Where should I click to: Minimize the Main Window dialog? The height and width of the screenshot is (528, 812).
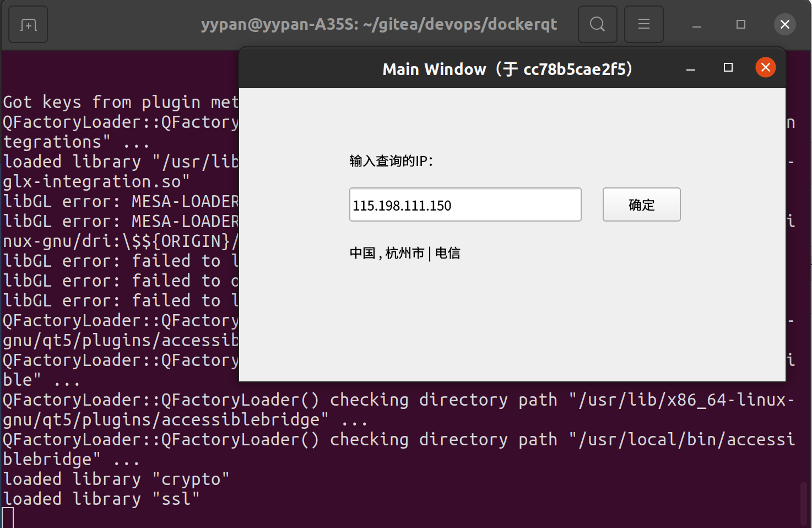coord(690,68)
